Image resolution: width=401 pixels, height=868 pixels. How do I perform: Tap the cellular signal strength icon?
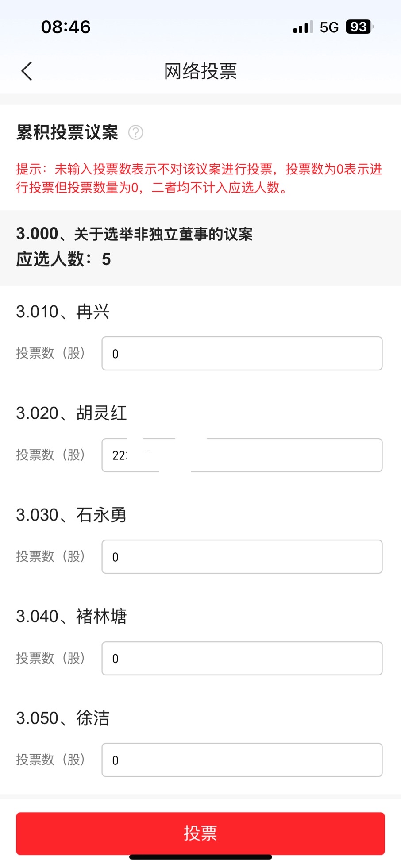pyautogui.click(x=303, y=27)
